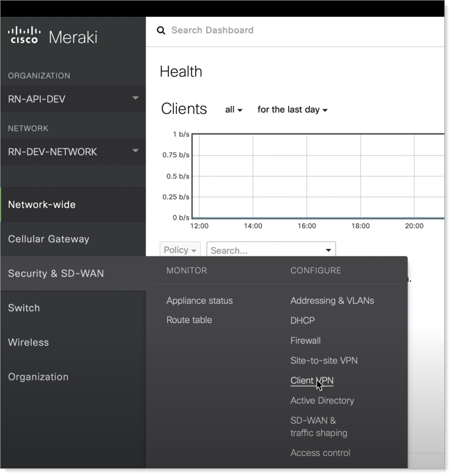
Task: Select Cellular Gateway in the sidebar
Action: pos(73,239)
